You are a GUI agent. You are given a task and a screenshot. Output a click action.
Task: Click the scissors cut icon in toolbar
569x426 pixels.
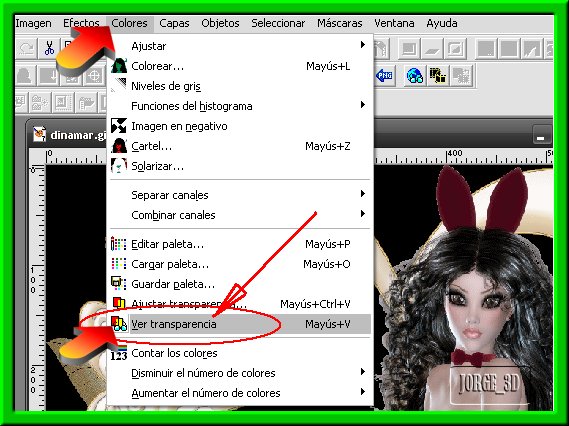[x=49, y=48]
